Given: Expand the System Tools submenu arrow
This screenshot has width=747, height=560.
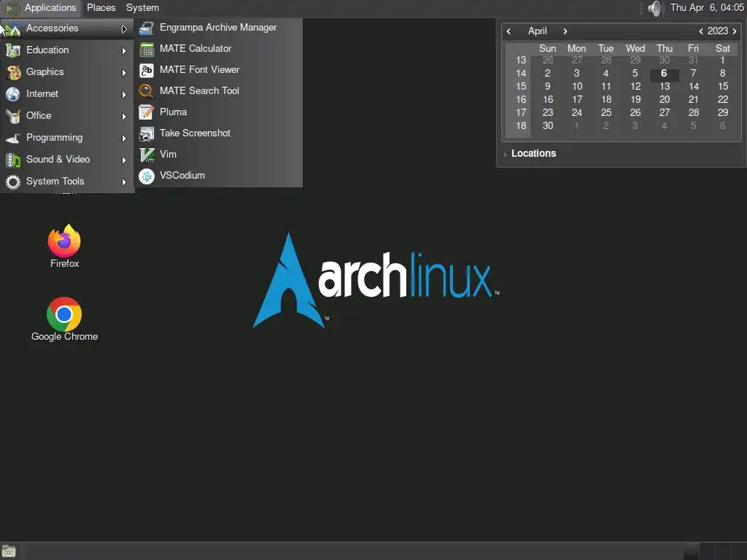Looking at the screenshot, I should click(x=124, y=182).
